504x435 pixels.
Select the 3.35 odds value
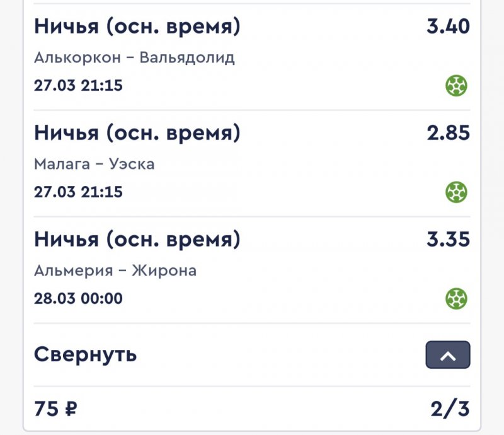[x=448, y=240]
